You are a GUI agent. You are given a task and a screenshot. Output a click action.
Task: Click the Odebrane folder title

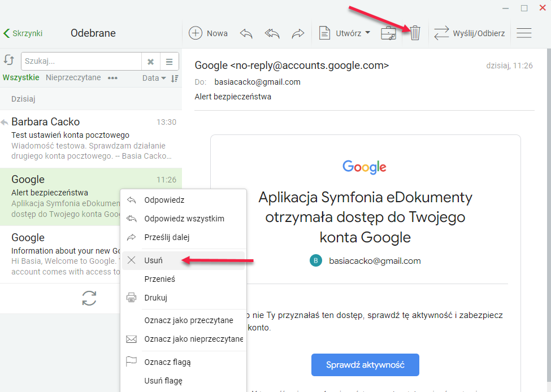tap(93, 33)
